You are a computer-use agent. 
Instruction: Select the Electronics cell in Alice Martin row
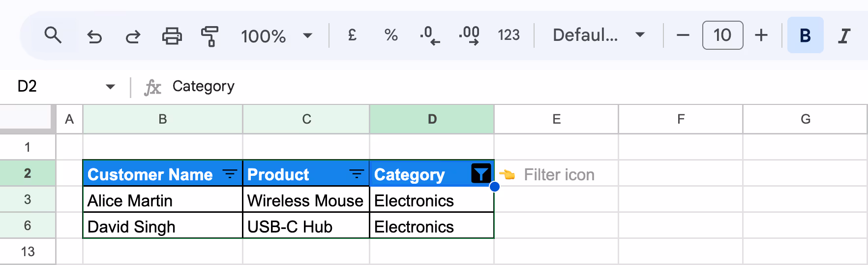[432, 199]
